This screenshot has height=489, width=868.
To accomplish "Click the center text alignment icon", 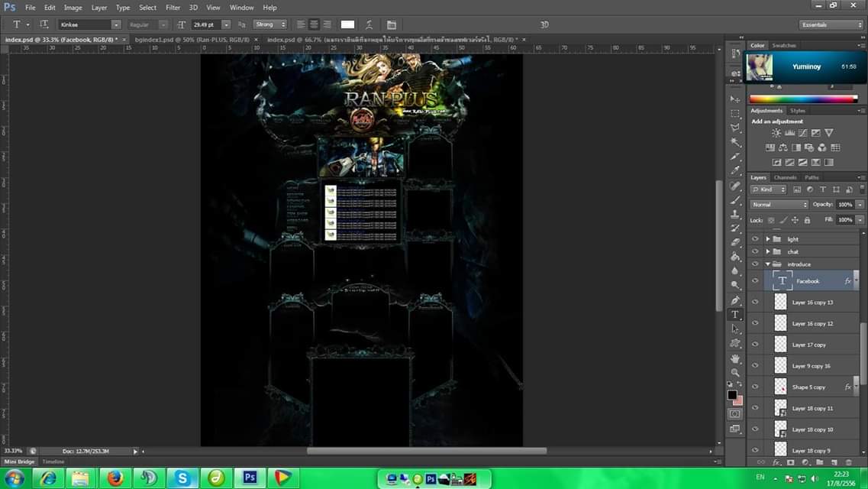I will coord(314,25).
